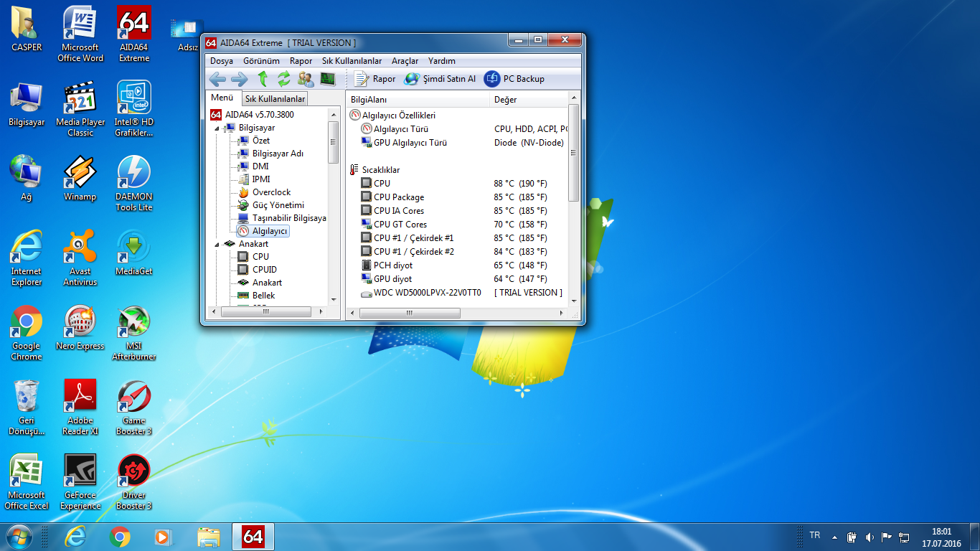Select Bellek in the tree
Image resolution: width=980 pixels, height=551 pixels.
click(256, 296)
